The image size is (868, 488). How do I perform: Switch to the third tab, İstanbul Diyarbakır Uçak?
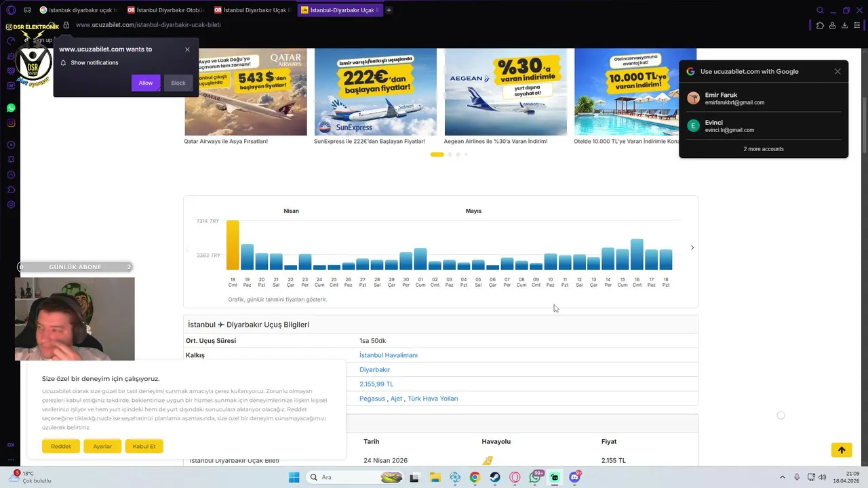(253, 10)
